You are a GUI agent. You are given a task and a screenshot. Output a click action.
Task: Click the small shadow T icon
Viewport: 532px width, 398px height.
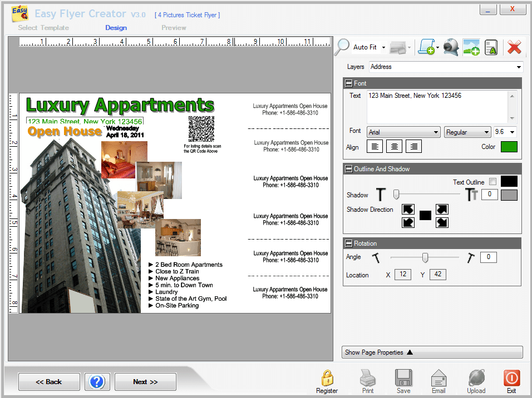click(x=381, y=195)
